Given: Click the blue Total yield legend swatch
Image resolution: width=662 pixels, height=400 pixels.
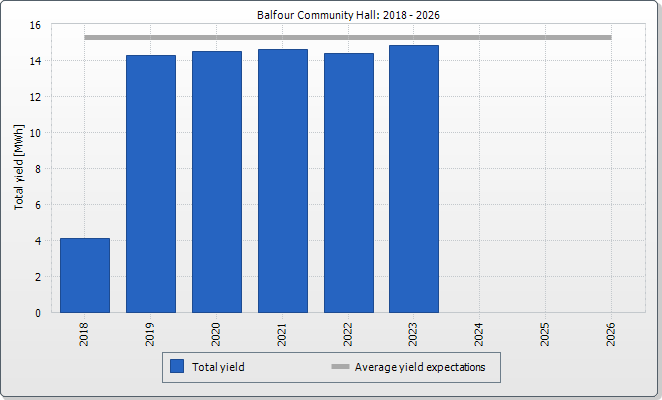Looking at the screenshot, I should coord(178,367).
